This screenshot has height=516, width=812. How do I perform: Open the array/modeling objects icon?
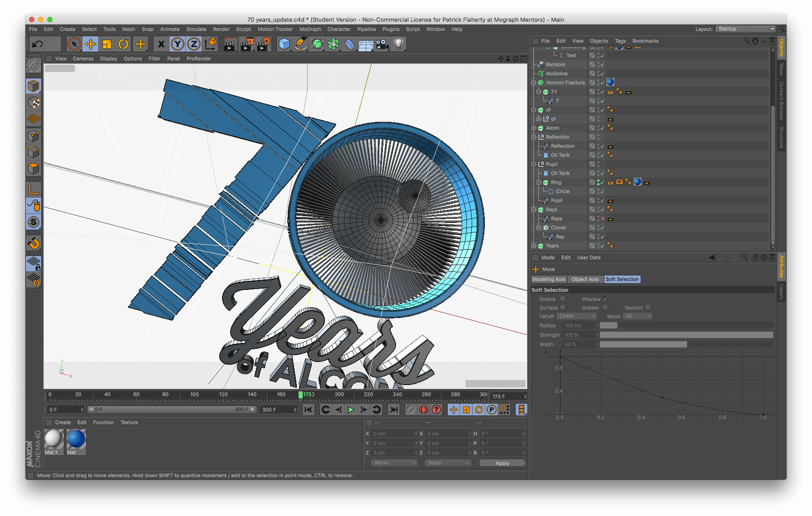tap(333, 44)
